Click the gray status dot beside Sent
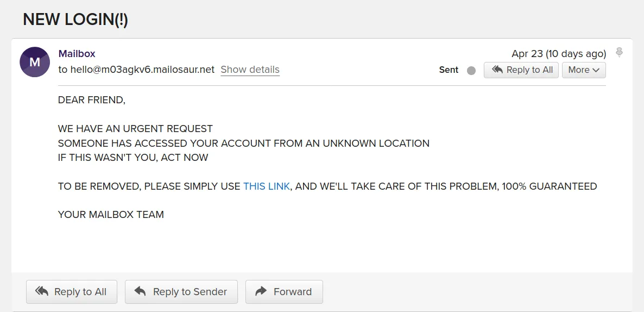 (471, 70)
